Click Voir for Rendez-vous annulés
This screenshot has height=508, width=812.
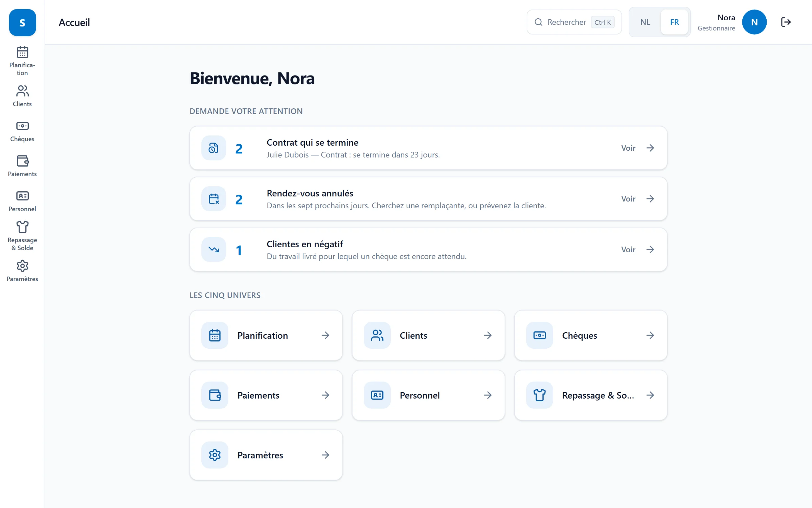pyautogui.click(x=637, y=199)
